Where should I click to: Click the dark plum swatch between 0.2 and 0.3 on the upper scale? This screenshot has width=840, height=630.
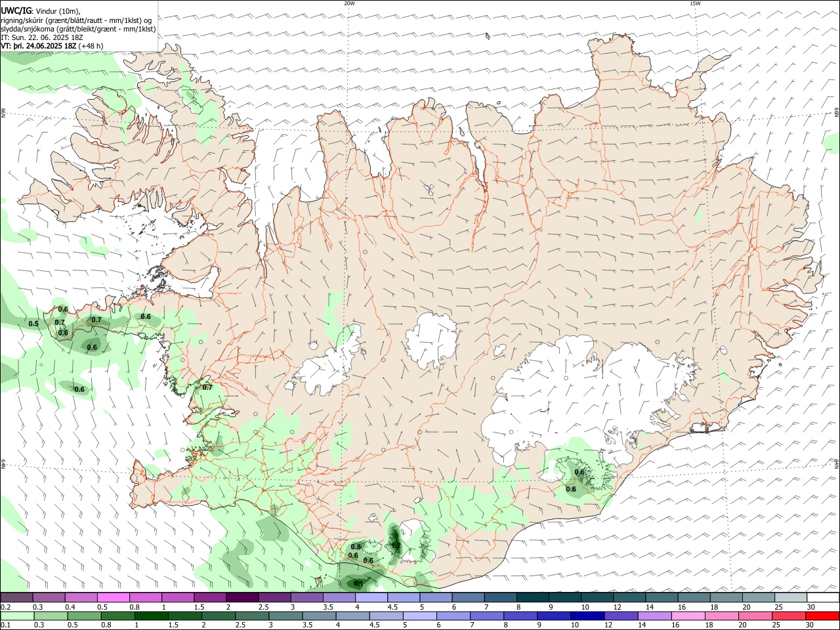(x=16, y=598)
